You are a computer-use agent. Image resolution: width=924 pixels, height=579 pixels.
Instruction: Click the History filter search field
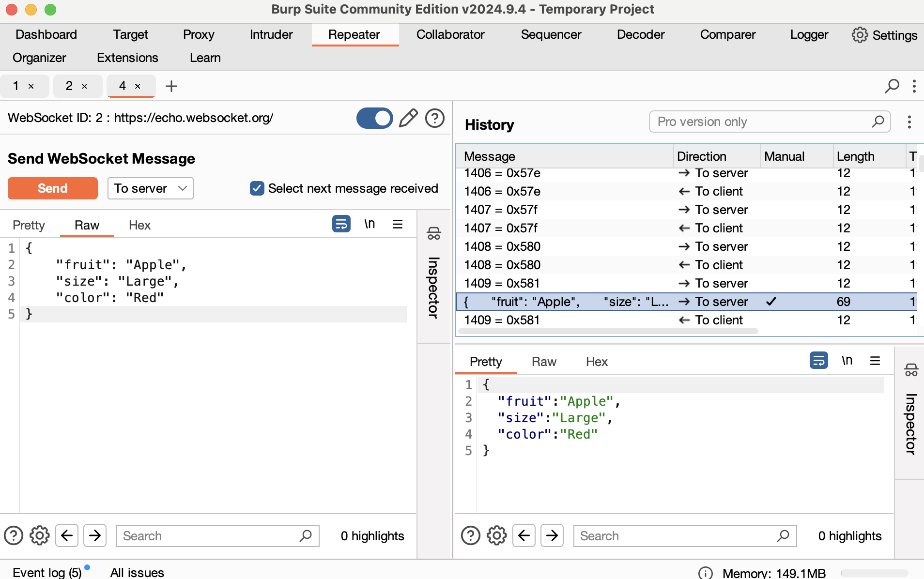coord(769,122)
